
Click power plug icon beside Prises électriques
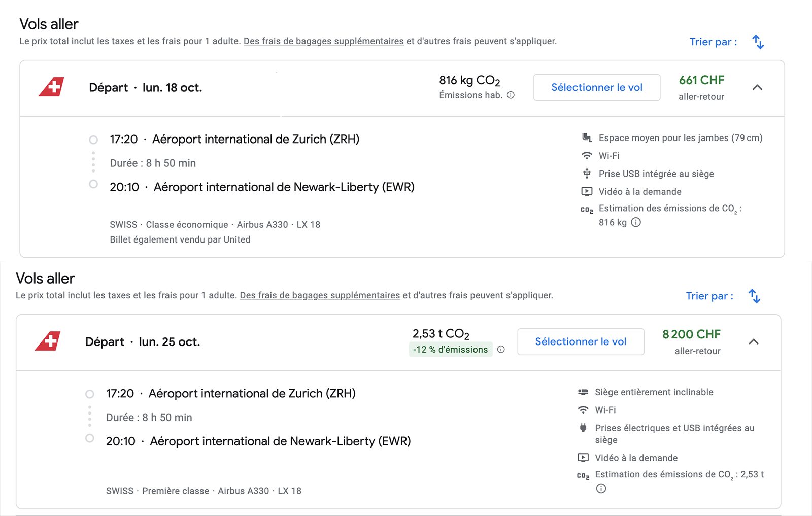[x=583, y=428]
